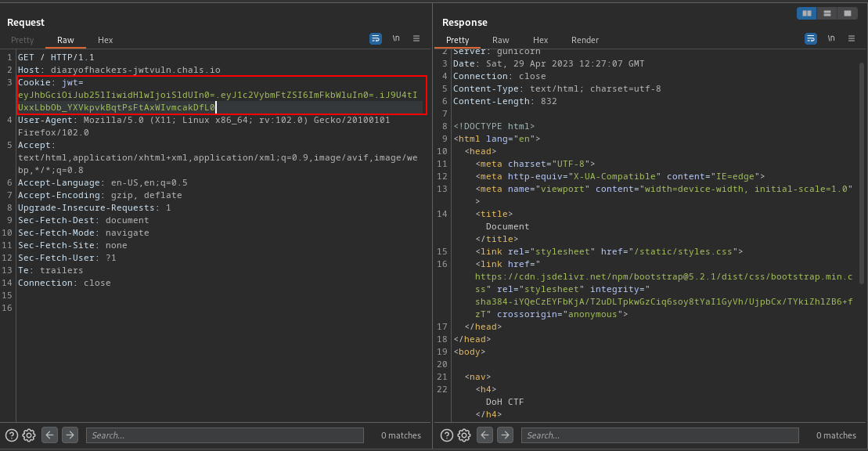The height and width of the screenshot is (451, 868).
Task: Click the Request "0 matches" counter
Action: (x=401, y=435)
